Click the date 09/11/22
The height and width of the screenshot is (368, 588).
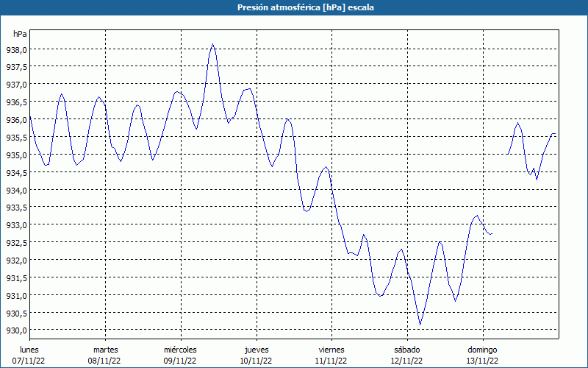[x=180, y=361]
